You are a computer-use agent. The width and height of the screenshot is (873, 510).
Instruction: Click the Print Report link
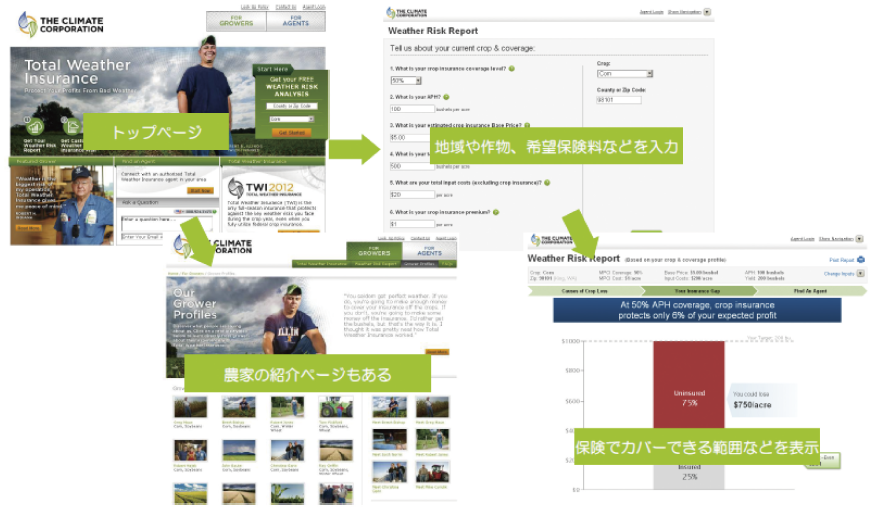841,260
